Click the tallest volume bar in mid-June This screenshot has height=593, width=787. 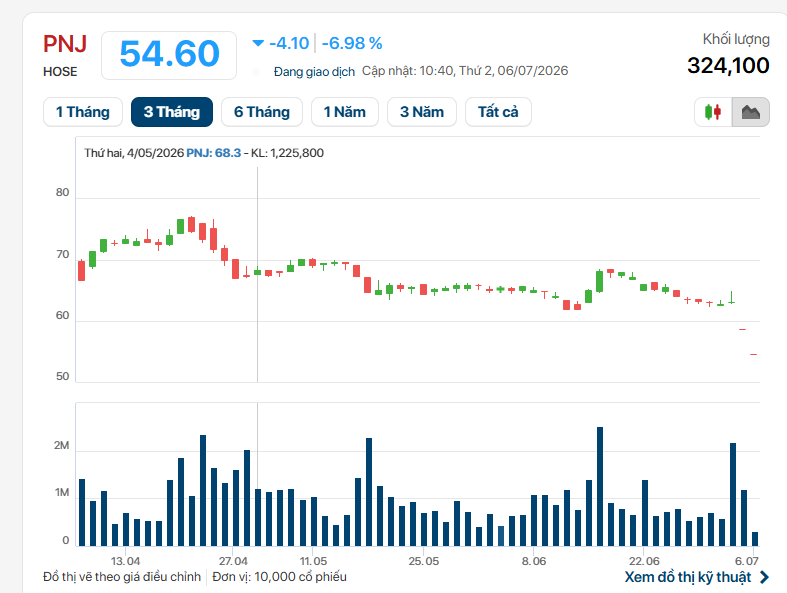pos(599,486)
